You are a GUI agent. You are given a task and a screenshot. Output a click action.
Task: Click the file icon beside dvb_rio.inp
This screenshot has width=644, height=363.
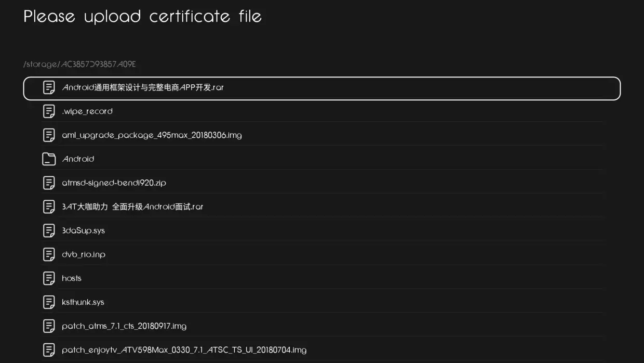click(x=49, y=254)
